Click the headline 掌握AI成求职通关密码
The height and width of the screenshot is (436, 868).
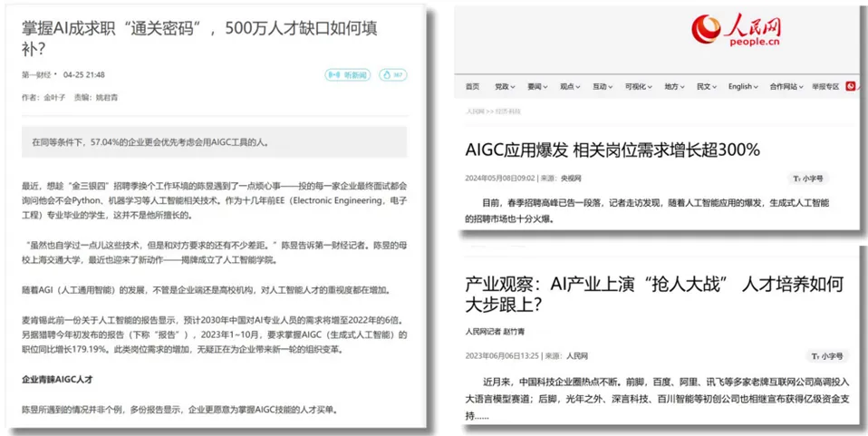(x=199, y=38)
